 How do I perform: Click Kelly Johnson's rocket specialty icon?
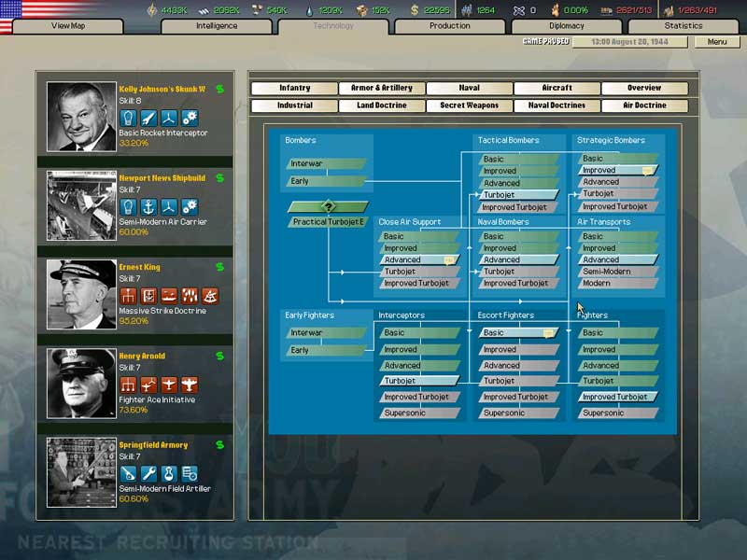148,118
